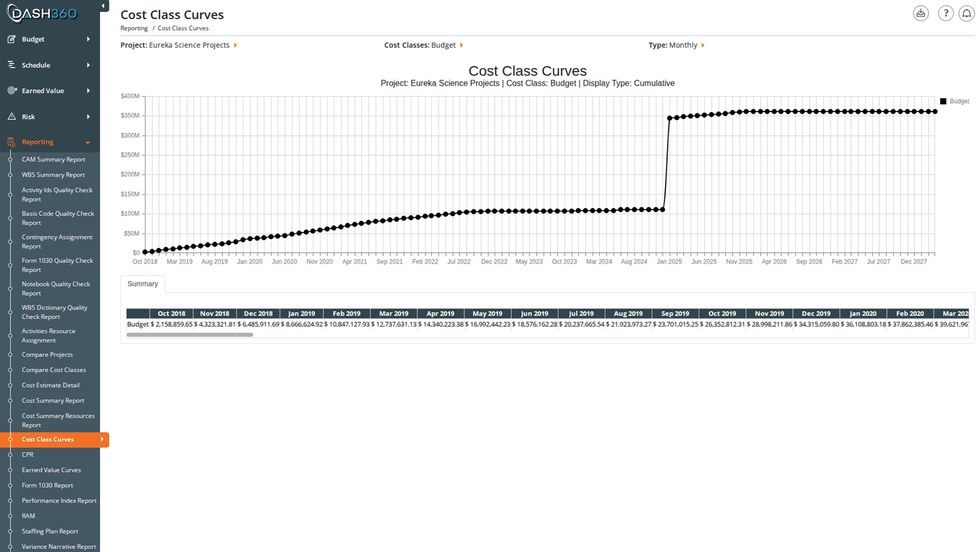Click Eureka Science Projects project value
This screenshot has height=552, width=980.
[x=189, y=46]
